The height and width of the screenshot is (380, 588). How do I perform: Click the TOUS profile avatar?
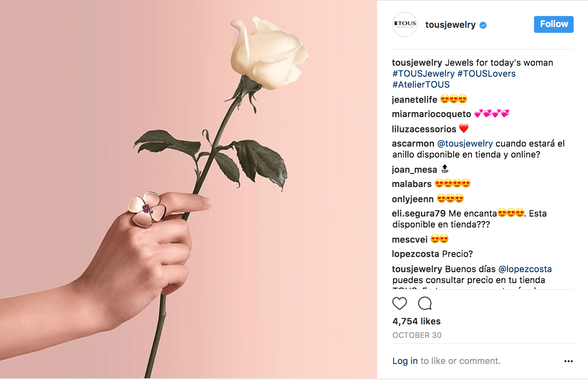(x=405, y=24)
